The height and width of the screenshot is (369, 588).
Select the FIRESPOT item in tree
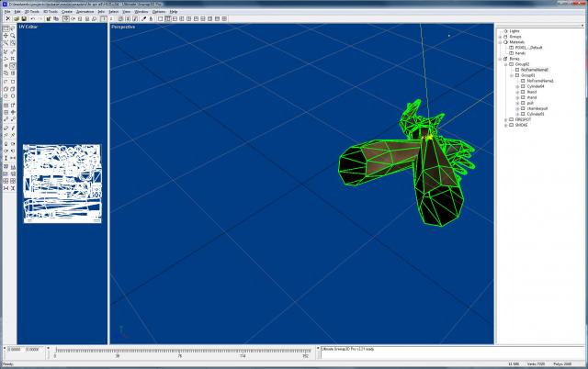(521, 119)
